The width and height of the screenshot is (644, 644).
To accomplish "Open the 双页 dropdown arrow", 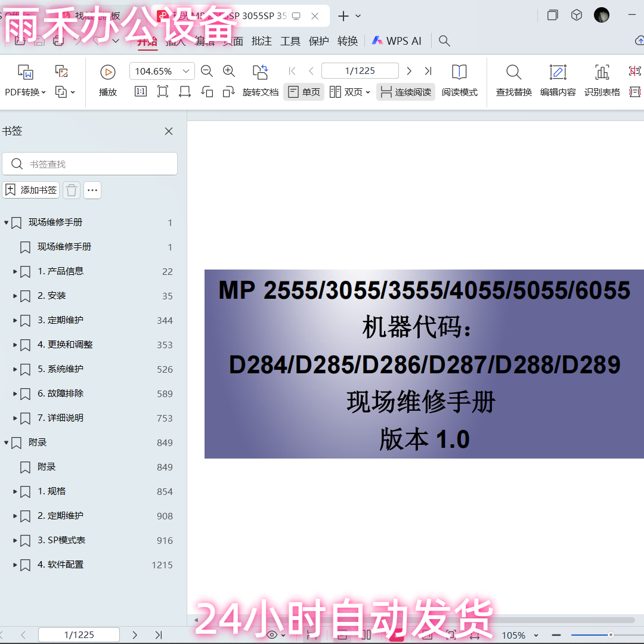I will (367, 92).
